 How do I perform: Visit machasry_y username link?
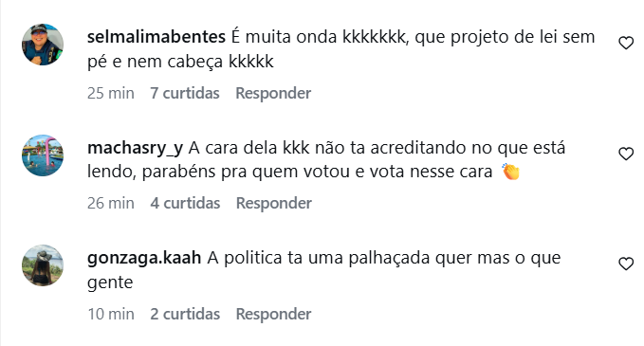coord(135,148)
